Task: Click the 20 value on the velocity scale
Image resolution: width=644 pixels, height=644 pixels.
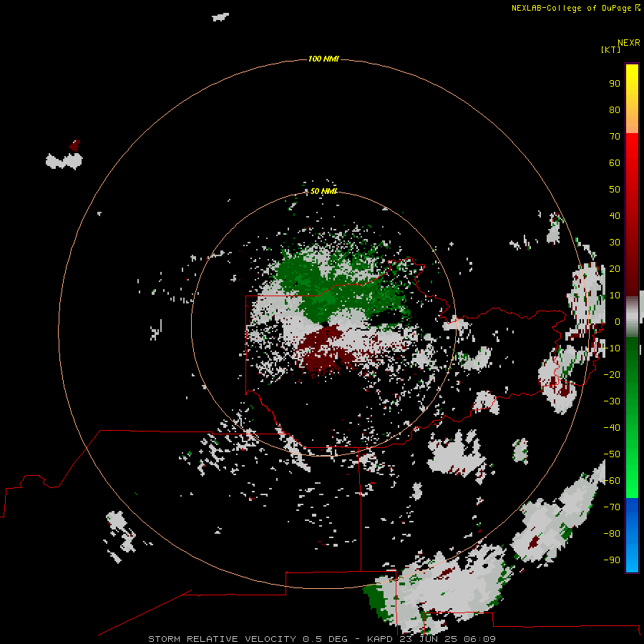Action: 615,268
